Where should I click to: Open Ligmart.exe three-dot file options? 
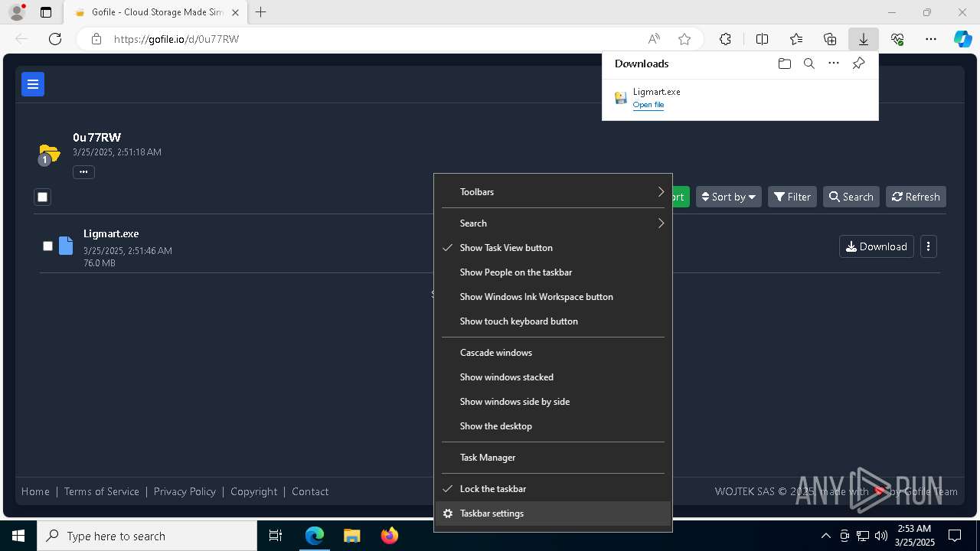929,246
